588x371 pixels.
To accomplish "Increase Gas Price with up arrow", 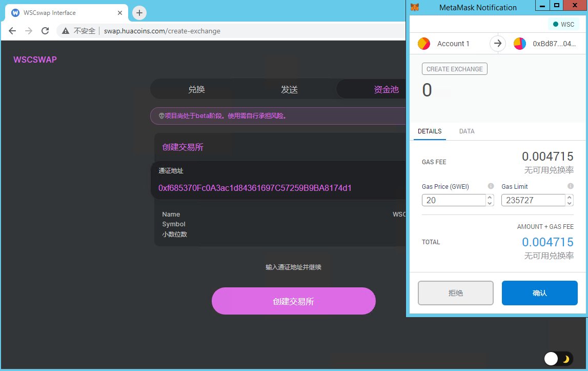I will (x=490, y=197).
